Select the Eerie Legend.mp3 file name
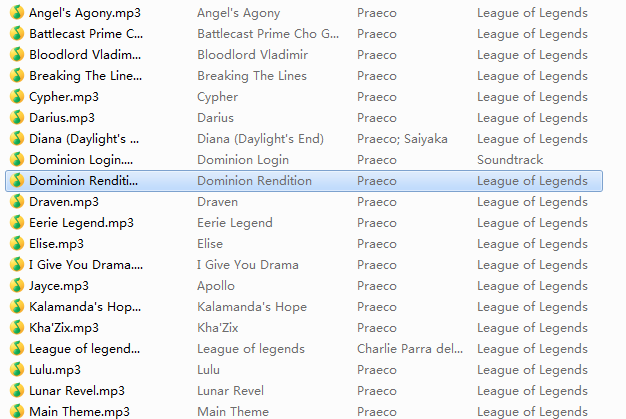This screenshot has width=626, height=419. pos(81,223)
